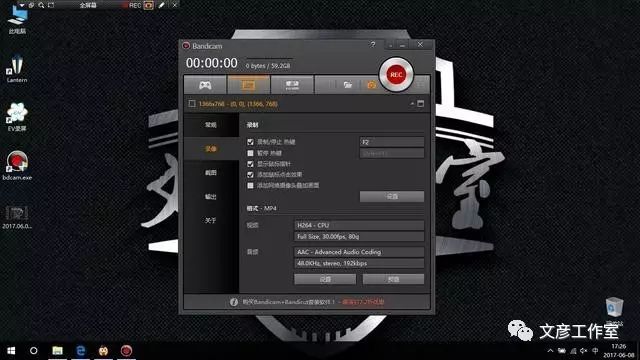640x360 pixels.
Task: Enable the pause hotkey checkbox
Action: click(x=250, y=153)
